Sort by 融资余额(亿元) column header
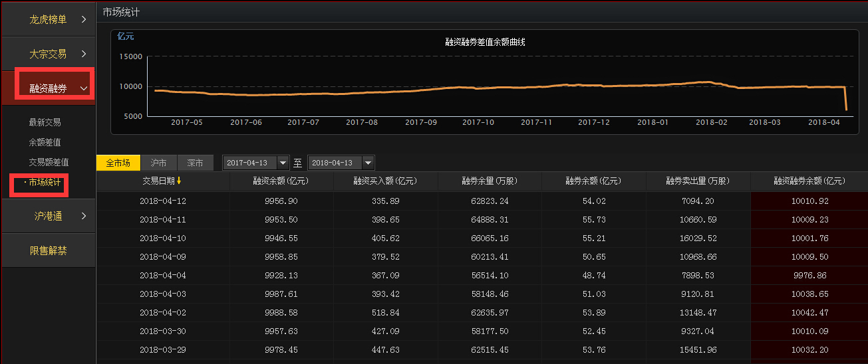 (281, 181)
